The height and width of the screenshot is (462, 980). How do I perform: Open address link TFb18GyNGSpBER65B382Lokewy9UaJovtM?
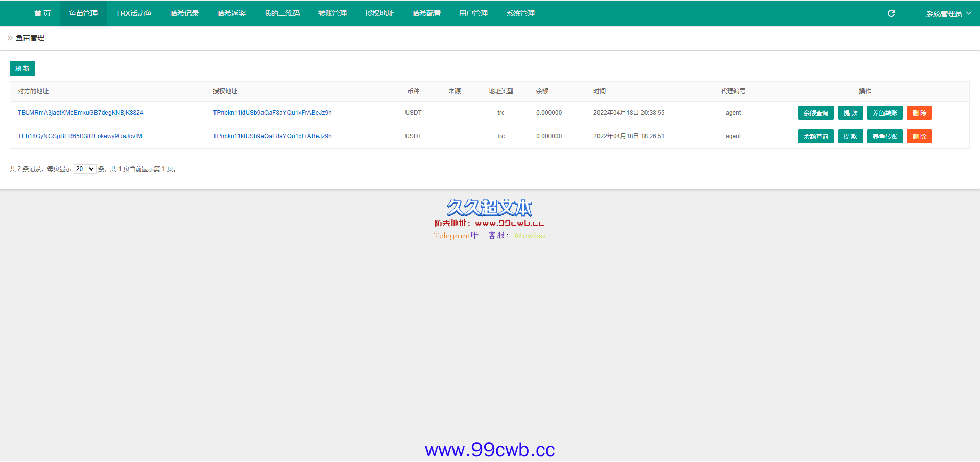[x=80, y=136]
